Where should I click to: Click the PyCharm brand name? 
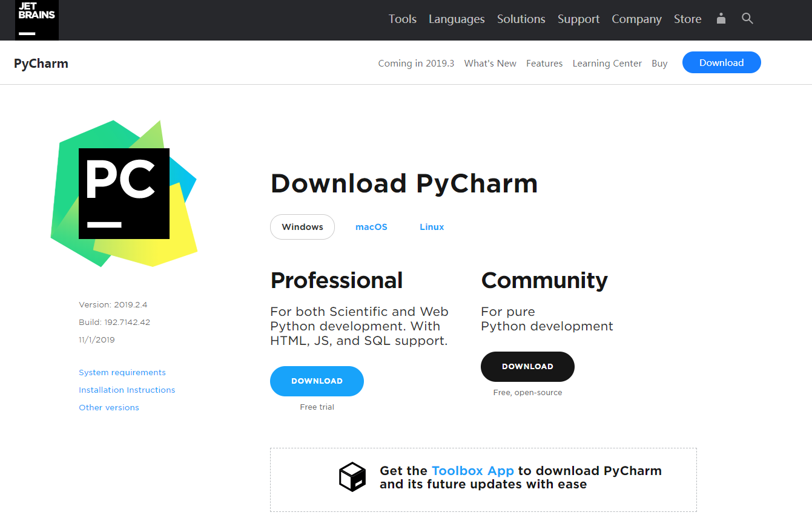(x=41, y=63)
